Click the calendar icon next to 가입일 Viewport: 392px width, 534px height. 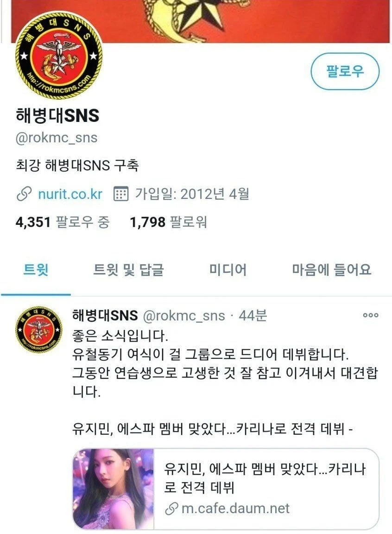tap(121, 194)
